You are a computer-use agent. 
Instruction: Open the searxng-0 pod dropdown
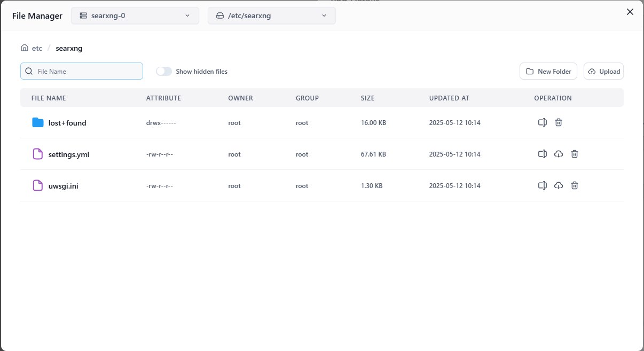pyautogui.click(x=135, y=15)
